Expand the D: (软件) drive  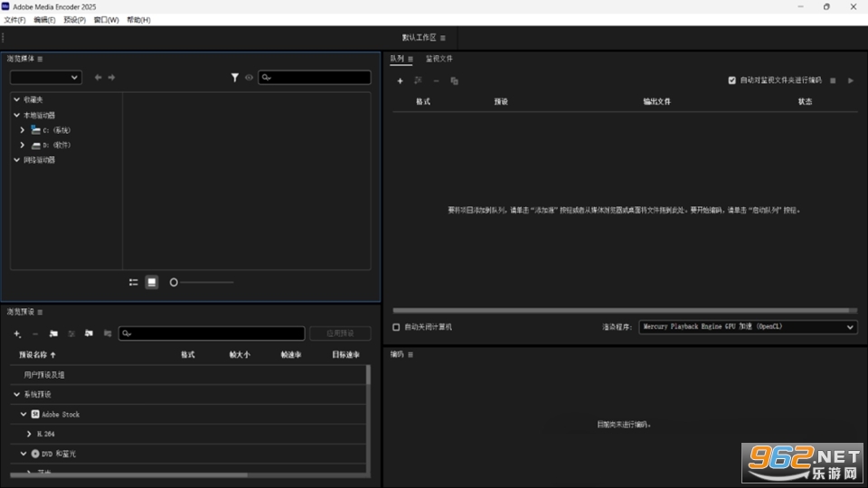[22, 145]
